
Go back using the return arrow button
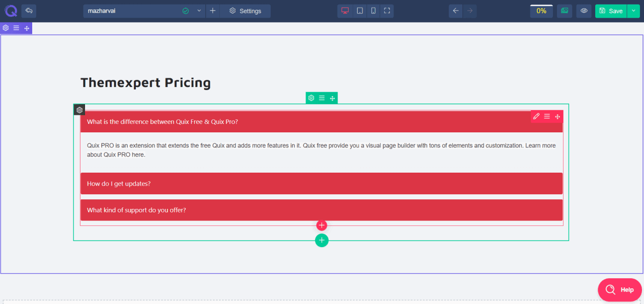coord(29,11)
